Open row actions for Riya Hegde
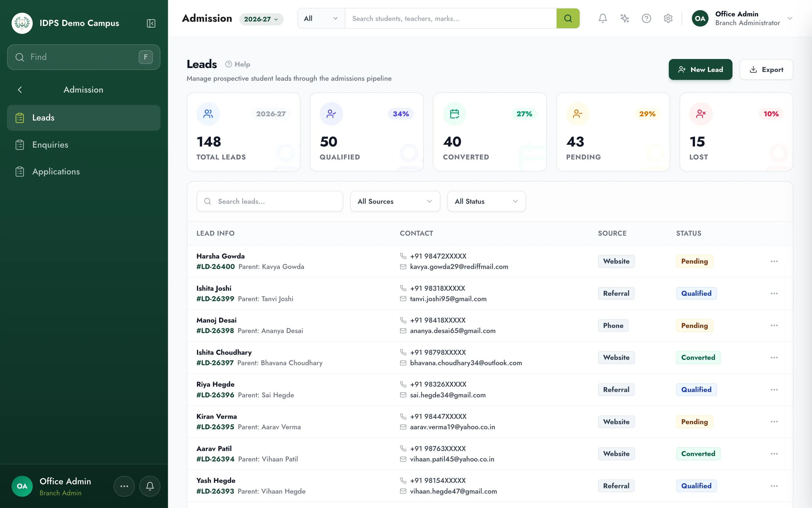Image resolution: width=812 pixels, height=508 pixels. (x=774, y=390)
